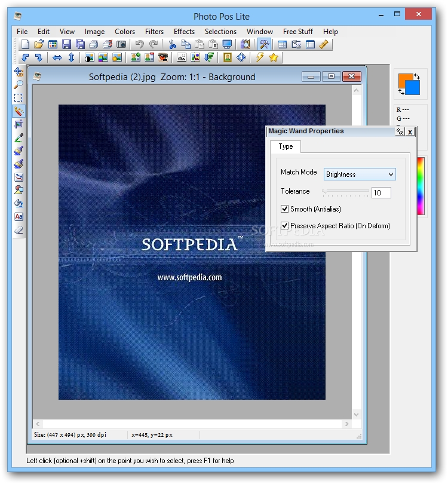Screen dimensions: 448x484
Task: Rotate image right with curved arrow
Action: [39, 57]
